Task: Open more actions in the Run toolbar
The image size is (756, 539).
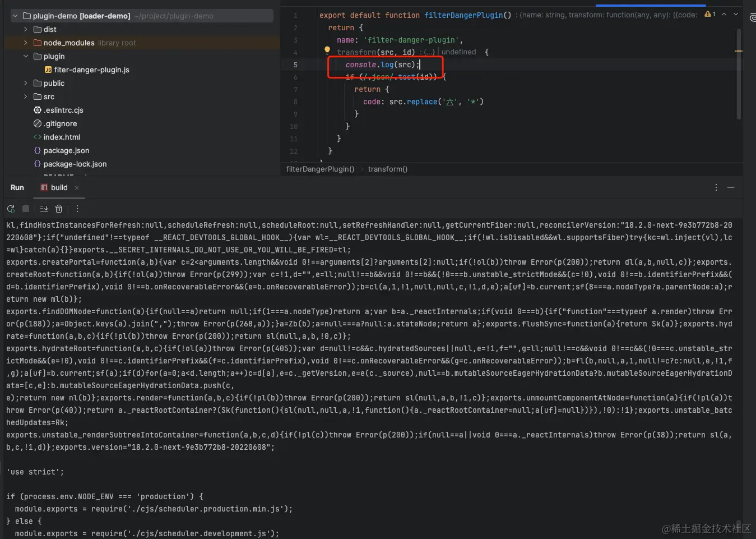Action: [77, 209]
